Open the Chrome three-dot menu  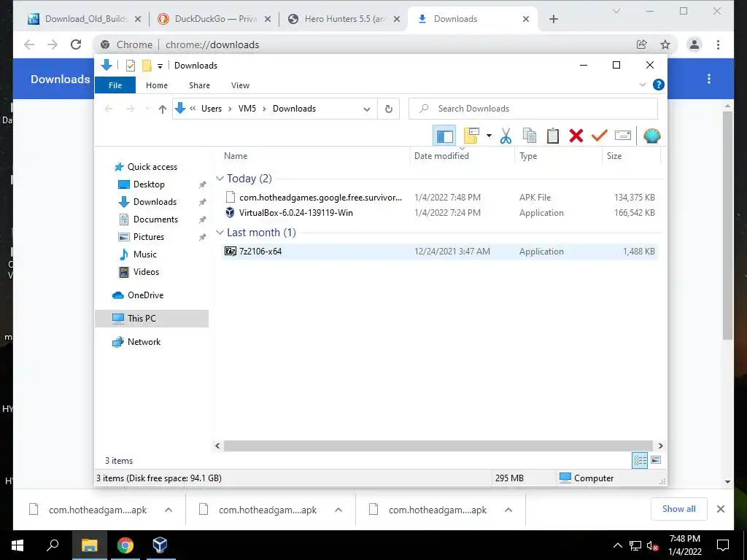pos(718,44)
